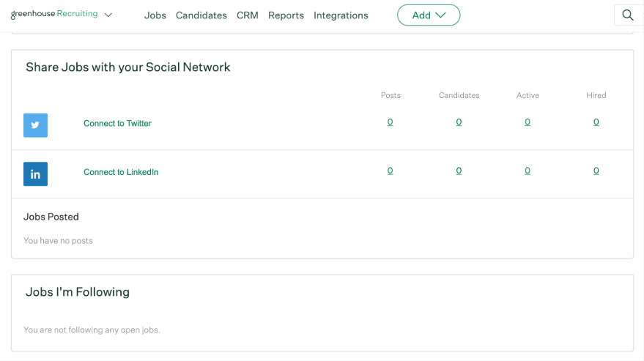The width and height of the screenshot is (644, 361).
Task: Open the Add dropdown button
Action: (x=429, y=15)
